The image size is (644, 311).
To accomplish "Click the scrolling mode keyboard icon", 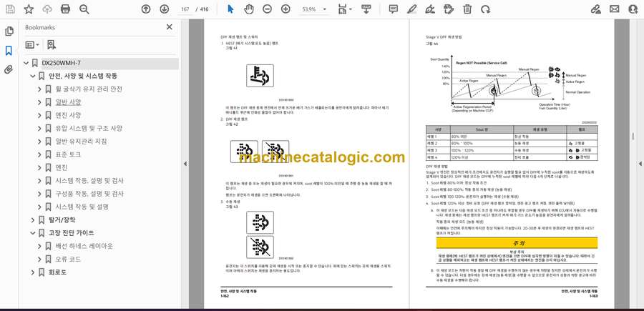I will point(366,9).
